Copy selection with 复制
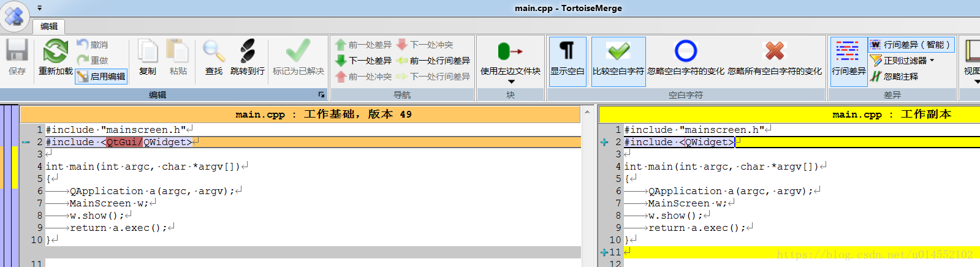The image size is (980, 267). pyautogui.click(x=148, y=58)
